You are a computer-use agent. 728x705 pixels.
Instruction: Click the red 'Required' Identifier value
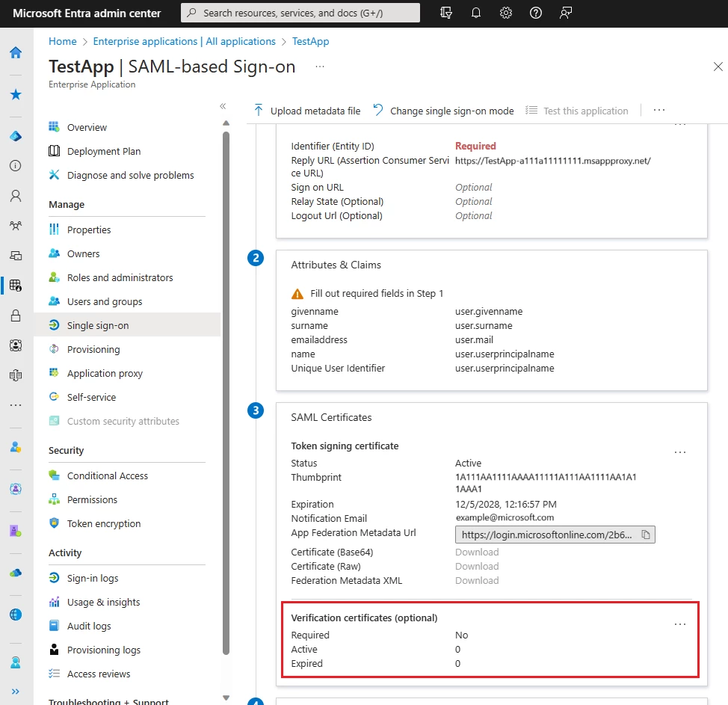(x=475, y=146)
